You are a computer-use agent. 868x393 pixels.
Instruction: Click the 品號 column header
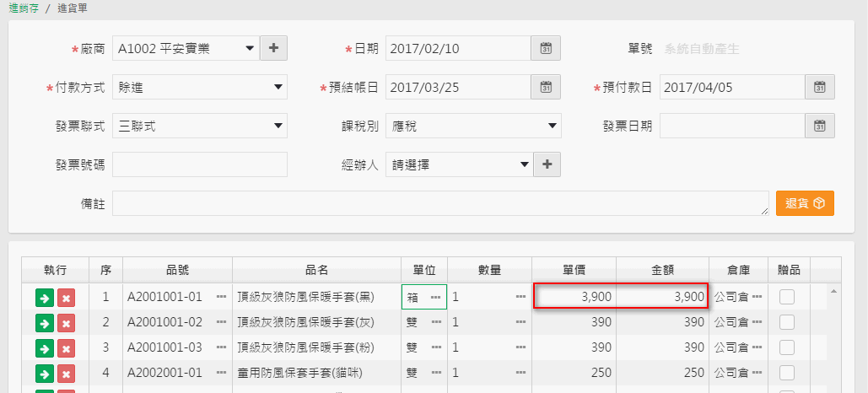pyautogui.click(x=177, y=270)
